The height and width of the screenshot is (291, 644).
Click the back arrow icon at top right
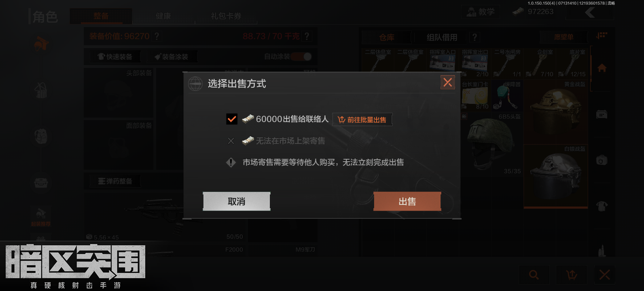tap(590, 13)
